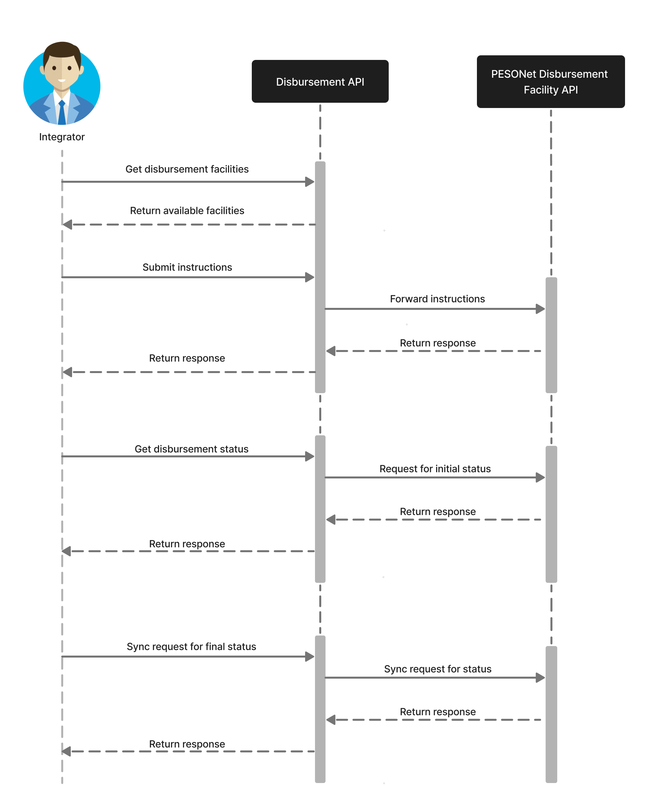Click the 'Return available facilities' dashed arrow
This screenshot has width=654, height=812.
point(186,213)
